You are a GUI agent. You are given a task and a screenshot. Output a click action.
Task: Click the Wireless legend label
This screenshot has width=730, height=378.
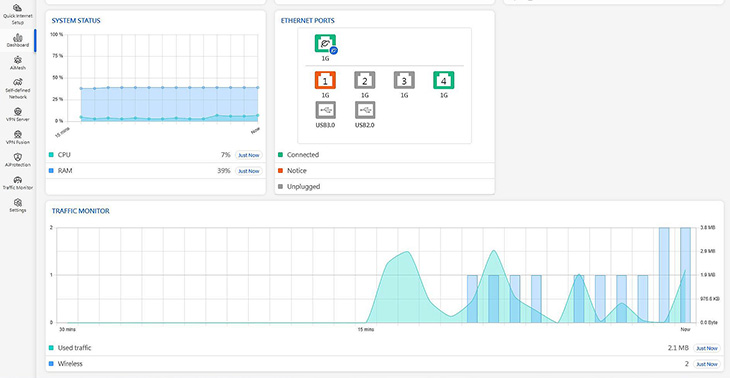[x=70, y=364]
